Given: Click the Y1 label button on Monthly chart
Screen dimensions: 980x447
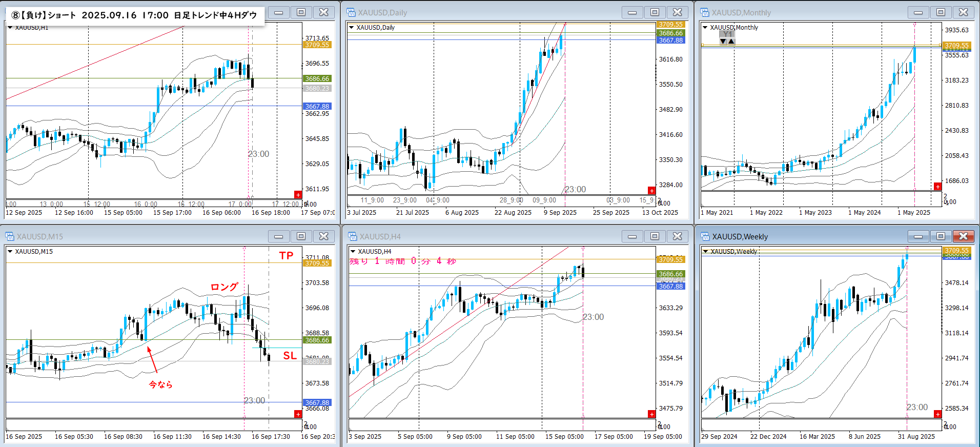Looking at the screenshot, I should (727, 34).
